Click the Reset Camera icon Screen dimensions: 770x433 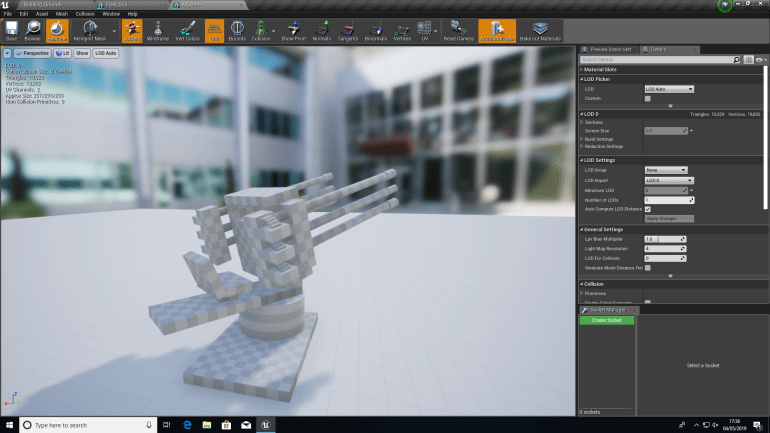click(460, 31)
